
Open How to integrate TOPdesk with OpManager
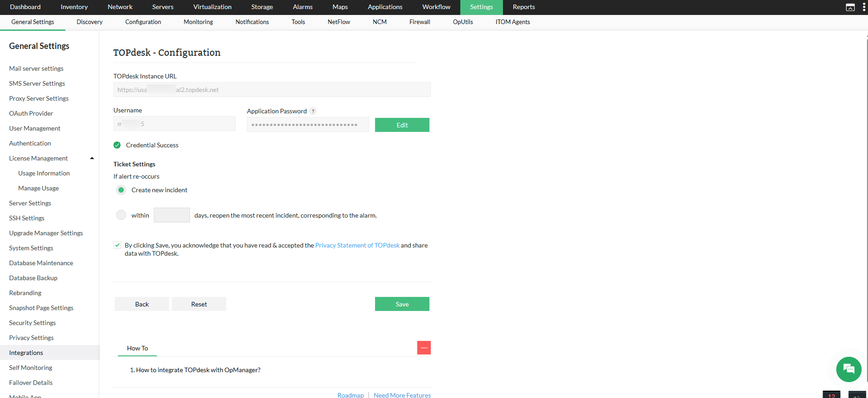click(x=198, y=370)
